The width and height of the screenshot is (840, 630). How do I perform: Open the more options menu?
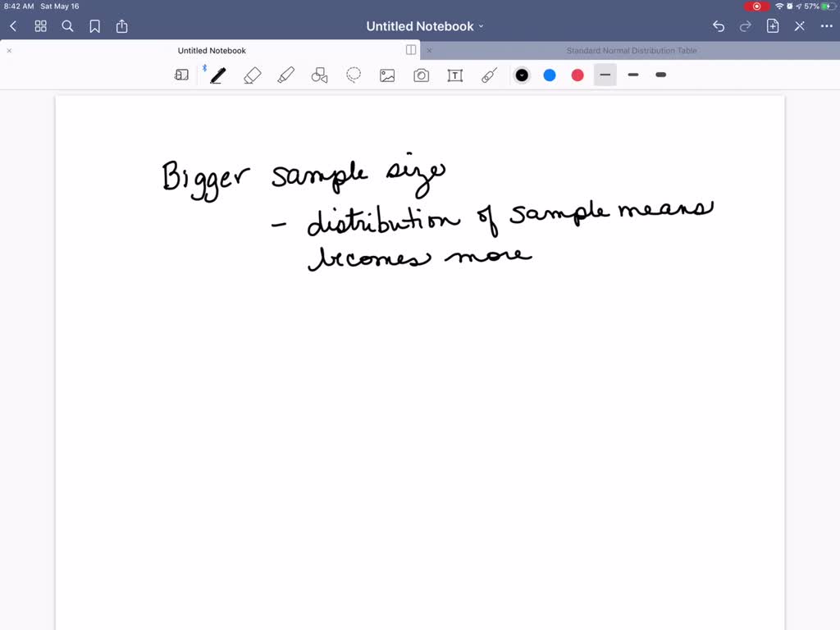click(x=826, y=25)
